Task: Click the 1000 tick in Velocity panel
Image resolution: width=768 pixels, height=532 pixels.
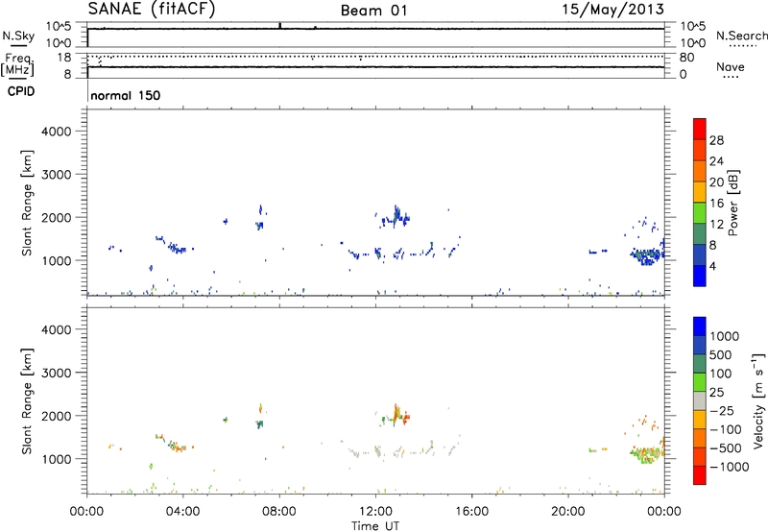Action: pos(57,459)
